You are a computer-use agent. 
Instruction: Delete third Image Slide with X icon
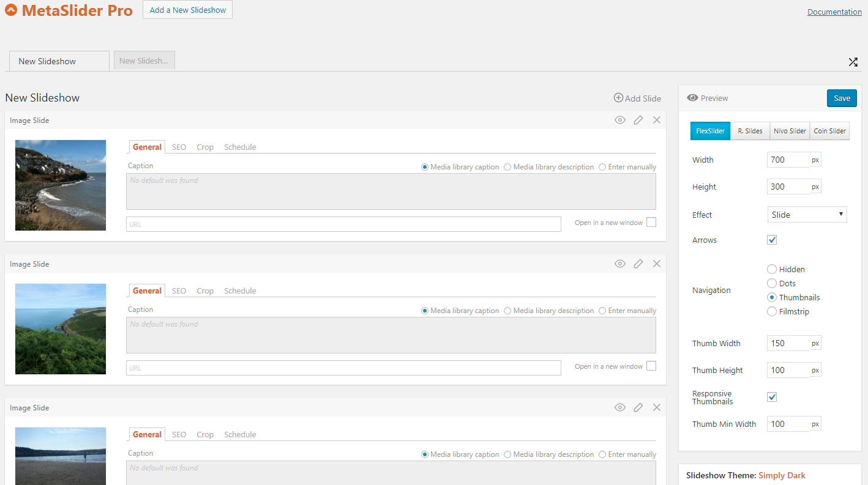click(x=657, y=407)
